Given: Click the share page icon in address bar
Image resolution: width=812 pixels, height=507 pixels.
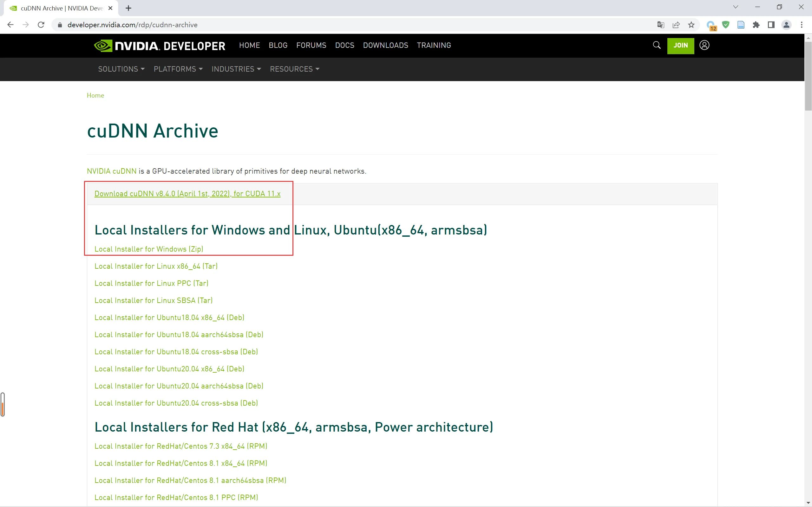Looking at the screenshot, I should tap(676, 25).
